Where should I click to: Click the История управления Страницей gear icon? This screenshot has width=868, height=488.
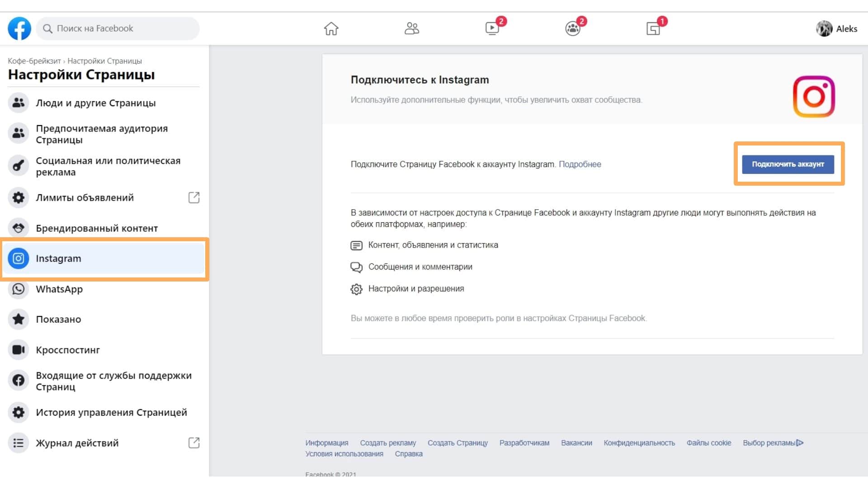(x=19, y=412)
